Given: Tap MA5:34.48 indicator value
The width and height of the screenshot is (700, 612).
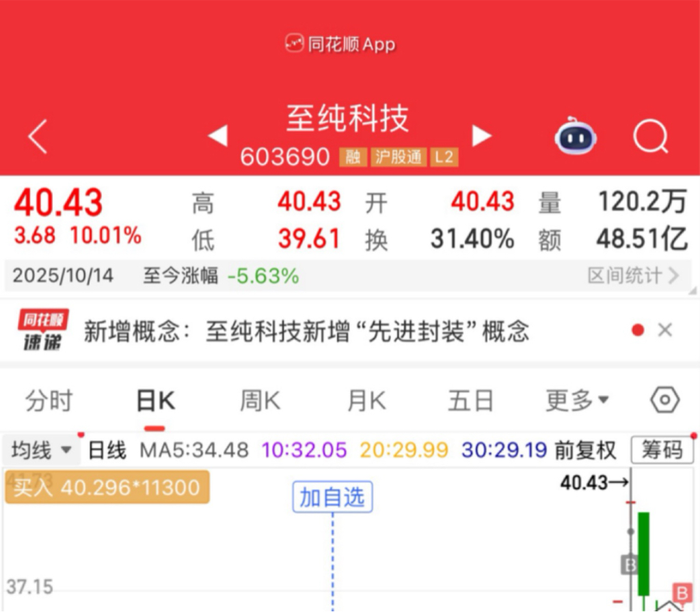Looking at the screenshot, I should [194, 450].
